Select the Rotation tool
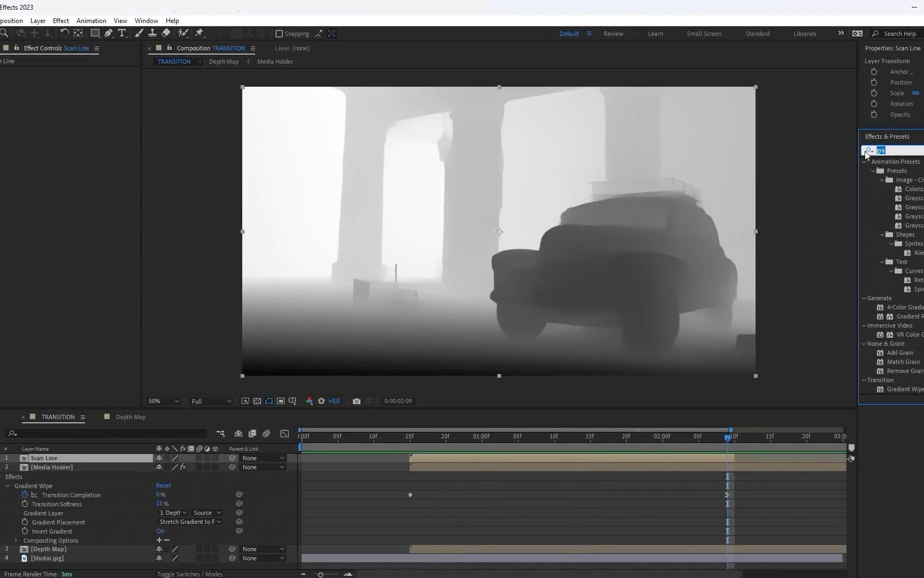 pyautogui.click(x=64, y=33)
